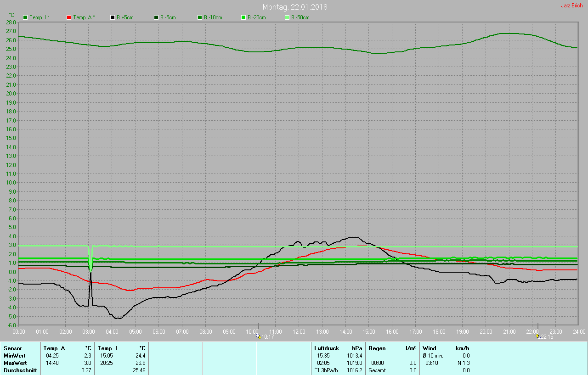Click the light green B -50cm legend swatch
The image size is (588, 375).
click(x=287, y=17)
